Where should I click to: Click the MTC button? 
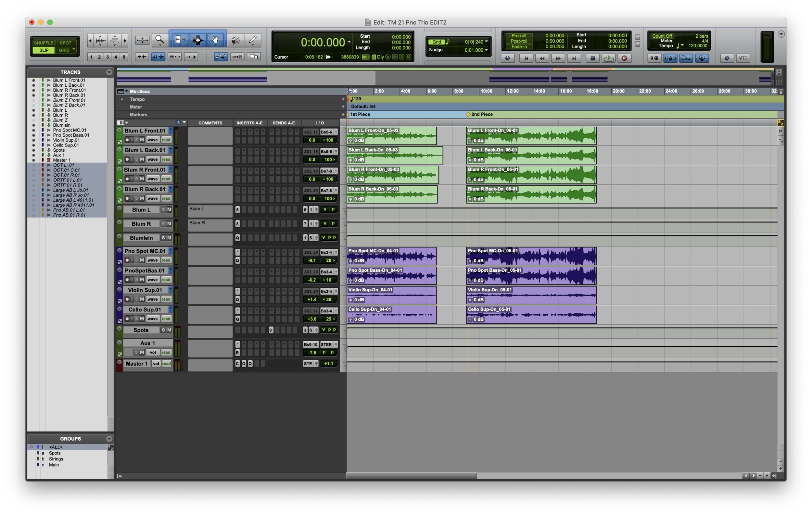tap(743, 58)
